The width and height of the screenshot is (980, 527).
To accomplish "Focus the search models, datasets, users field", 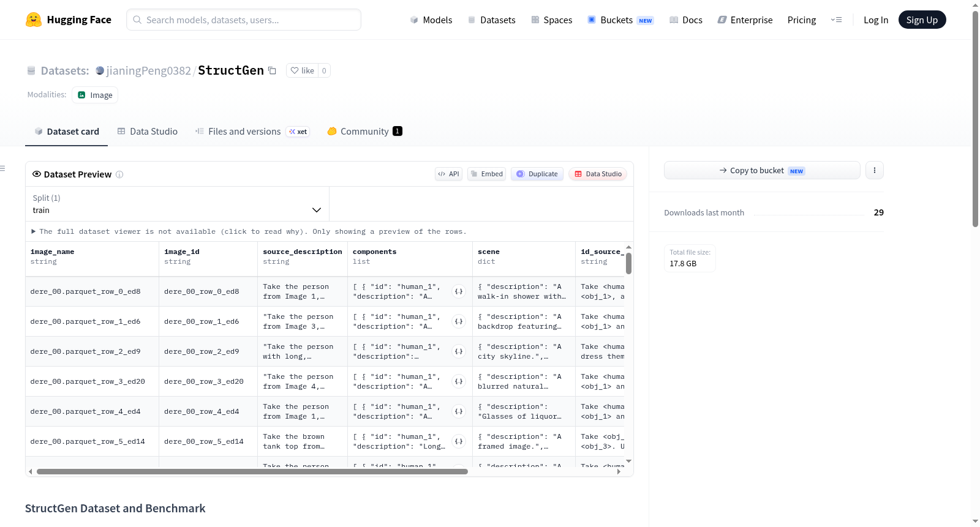I will pos(244,20).
